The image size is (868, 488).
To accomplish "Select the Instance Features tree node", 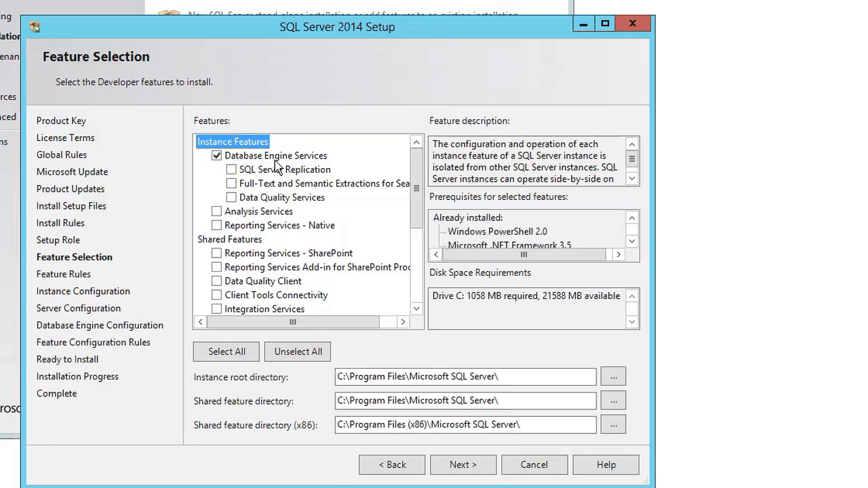I will coord(233,142).
